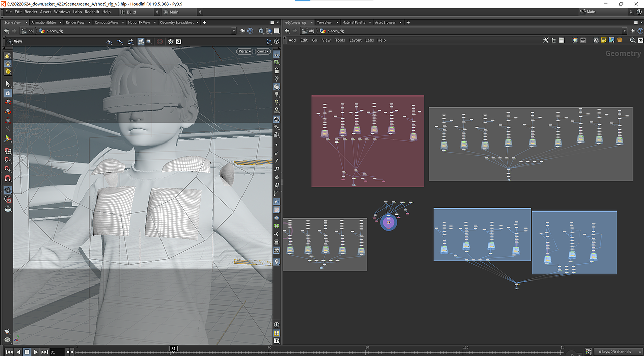644x356 pixels.
Task: Toggle the viewport layout four-pane icon
Action: [277, 333]
